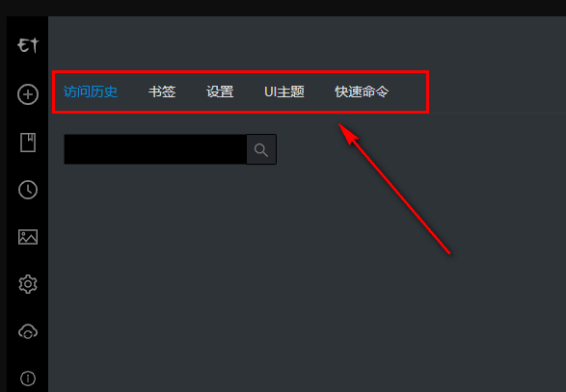Open bookmarks from the sidebar bookmark icon
This screenshot has height=392, width=566.
[28, 143]
